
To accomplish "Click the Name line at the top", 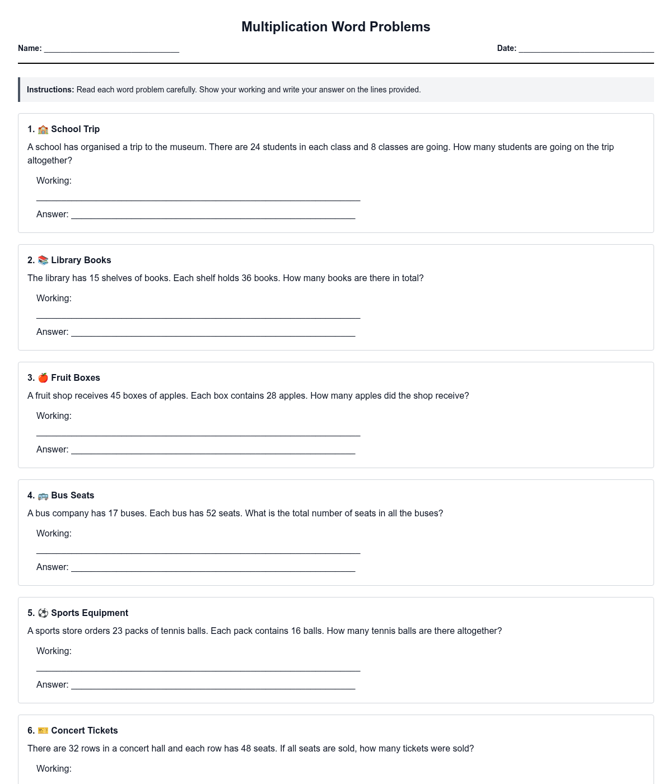I will pyautogui.click(x=111, y=49).
